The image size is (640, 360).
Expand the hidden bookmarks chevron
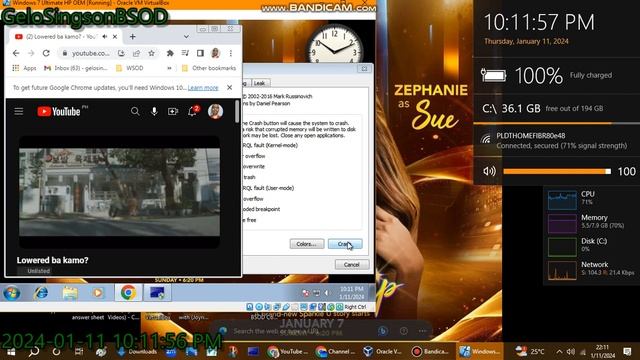(169, 68)
